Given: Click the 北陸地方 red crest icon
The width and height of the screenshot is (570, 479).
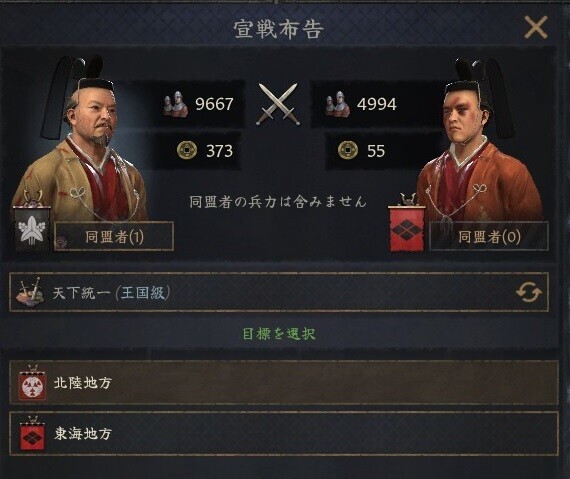Looking at the screenshot, I should (x=33, y=383).
